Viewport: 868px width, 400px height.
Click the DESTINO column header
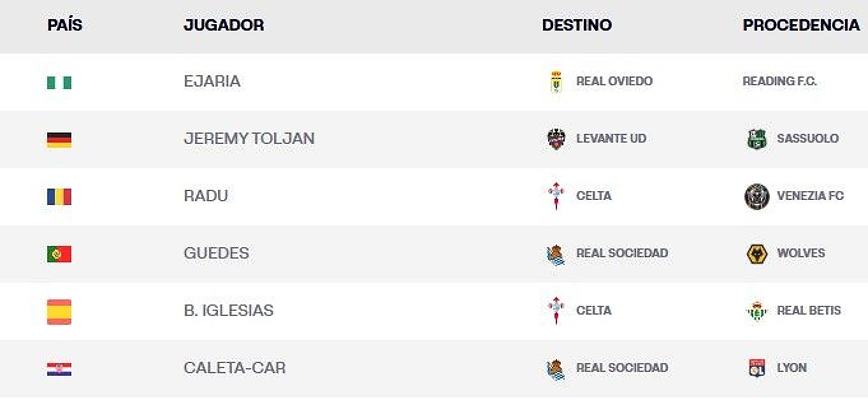[x=577, y=25]
